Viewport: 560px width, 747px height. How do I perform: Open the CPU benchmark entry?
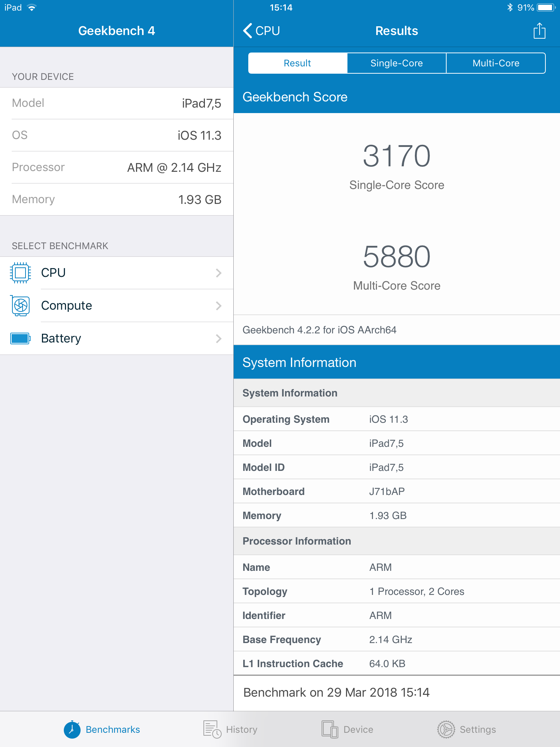click(117, 273)
